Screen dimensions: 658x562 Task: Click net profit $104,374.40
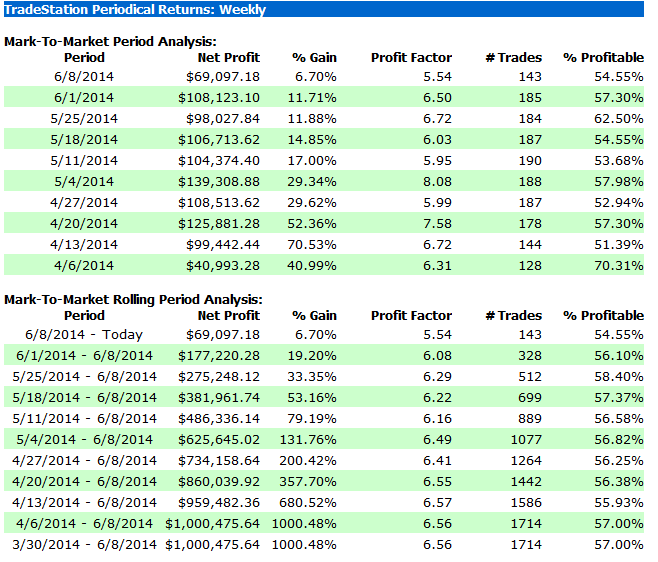219,161
